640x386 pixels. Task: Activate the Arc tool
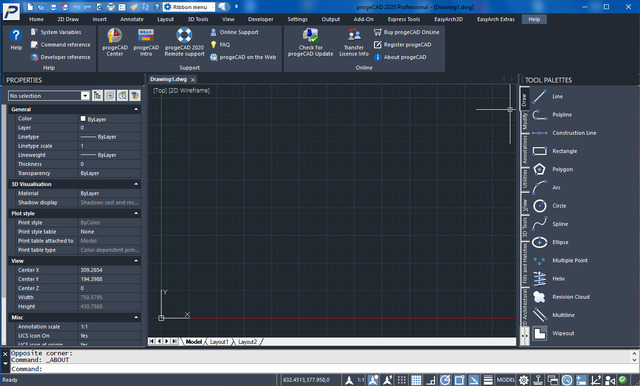[546, 188]
